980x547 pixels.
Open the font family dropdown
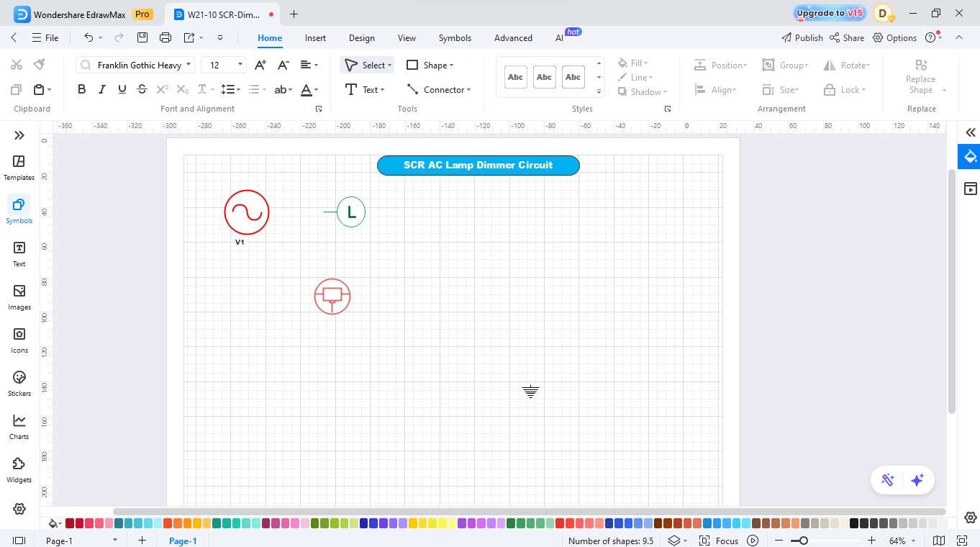click(x=189, y=65)
